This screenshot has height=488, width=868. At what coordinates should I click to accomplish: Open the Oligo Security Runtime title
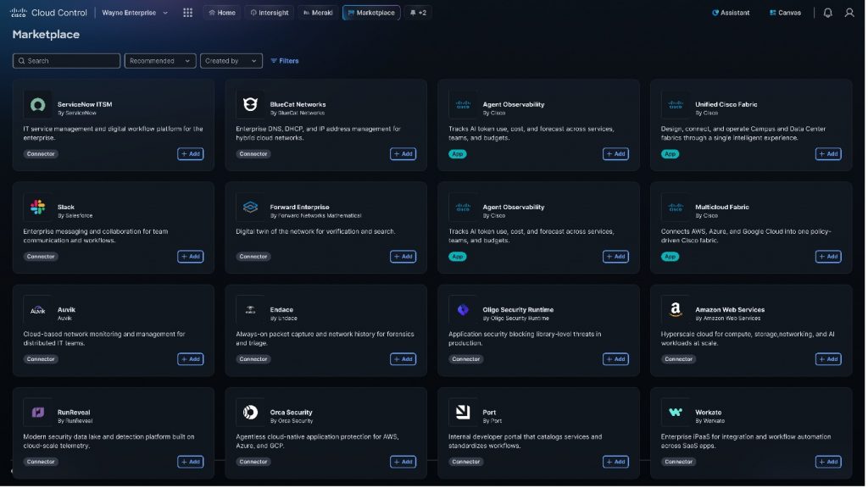click(x=520, y=310)
